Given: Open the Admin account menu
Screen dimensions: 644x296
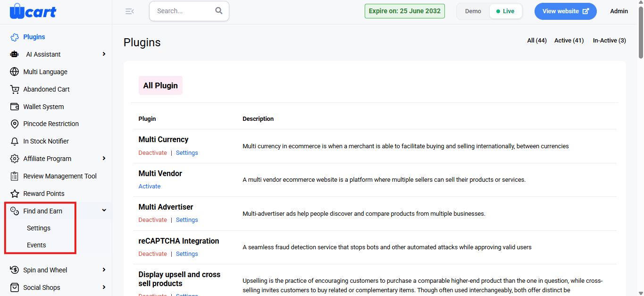Looking at the screenshot, I should (x=619, y=11).
